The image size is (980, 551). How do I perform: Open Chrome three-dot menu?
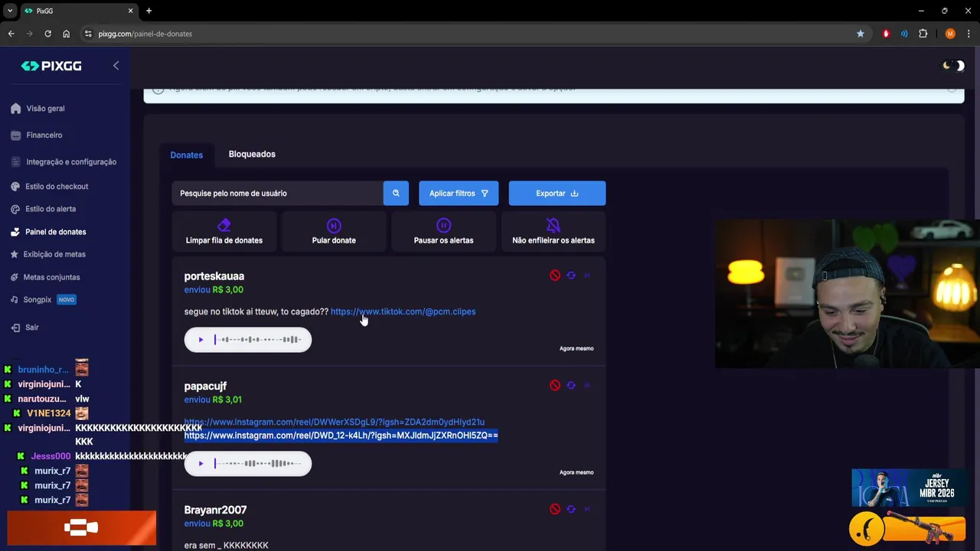pos(969,34)
